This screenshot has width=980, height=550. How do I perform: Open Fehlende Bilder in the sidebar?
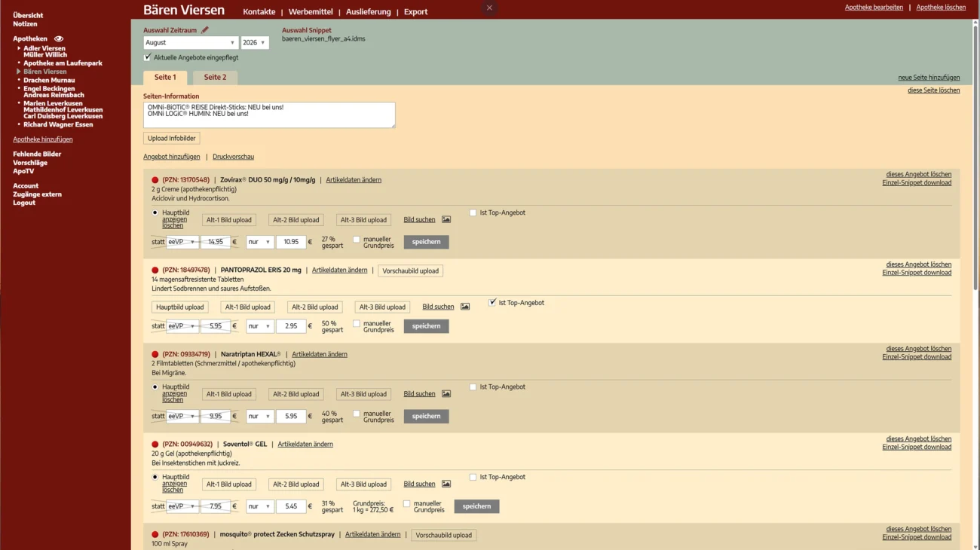(37, 154)
